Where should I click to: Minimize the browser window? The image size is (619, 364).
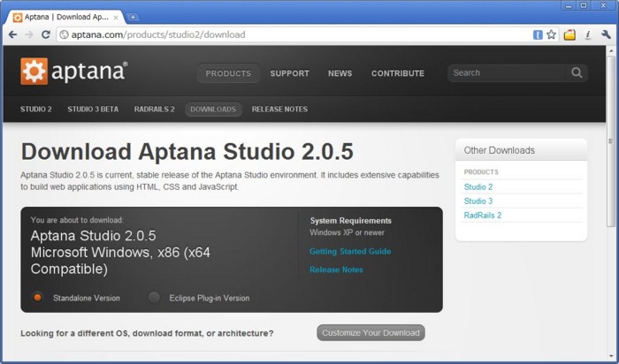pyautogui.click(x=569, y=5)
